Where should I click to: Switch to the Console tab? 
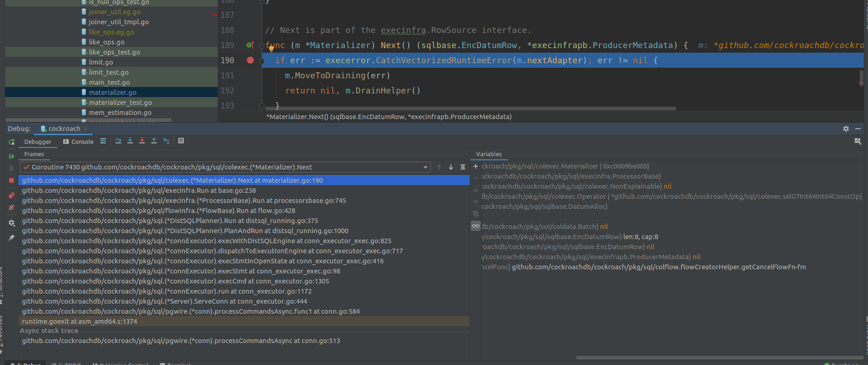[x=78, y=142]
